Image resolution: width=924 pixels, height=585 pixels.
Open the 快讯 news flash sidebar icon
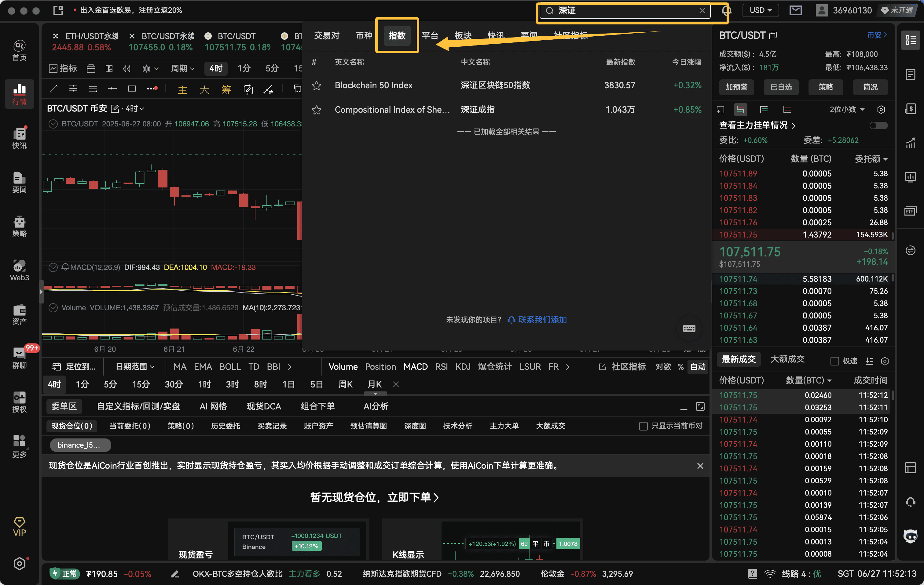pos(20,138)
